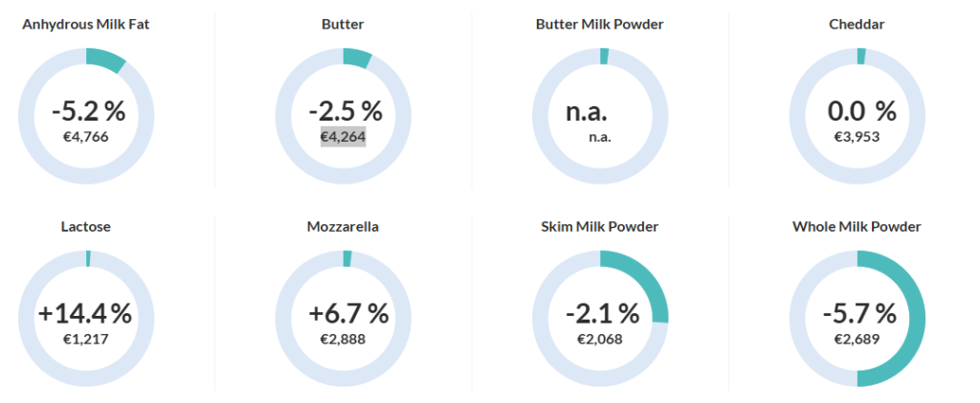Click the n.a. value in Butter Milk Powder
The width and height of the screenshot is (980, 403).
(587, 112)
